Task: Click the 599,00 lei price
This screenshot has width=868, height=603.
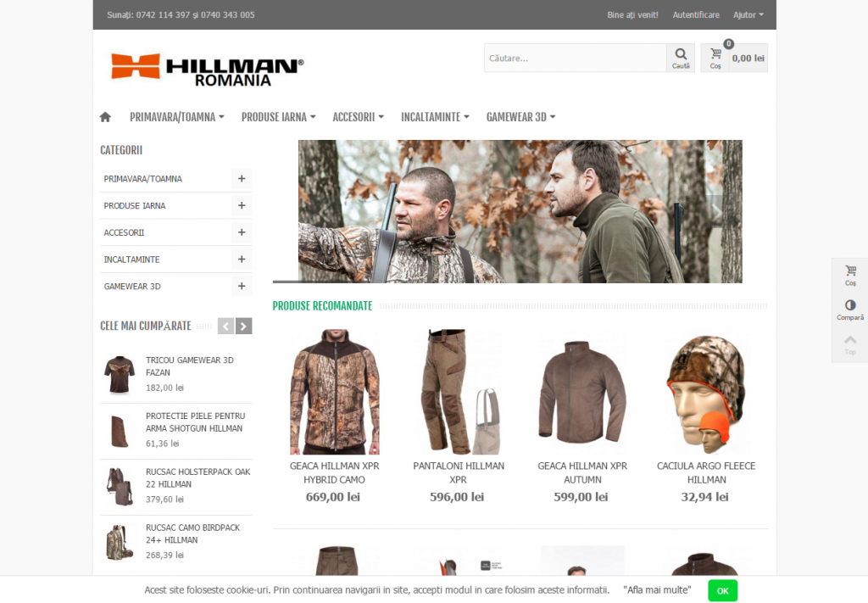Action: coord(581,497)
